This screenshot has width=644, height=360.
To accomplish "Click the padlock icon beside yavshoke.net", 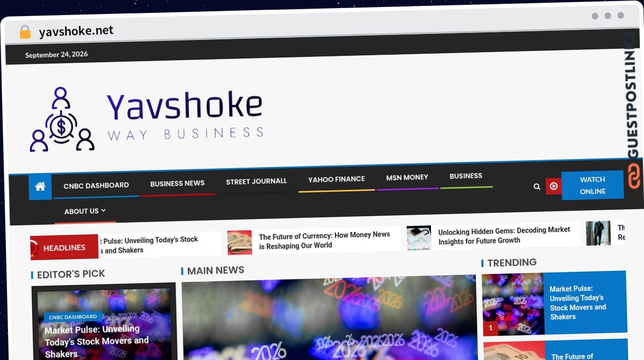I will [x=25, y=32].
